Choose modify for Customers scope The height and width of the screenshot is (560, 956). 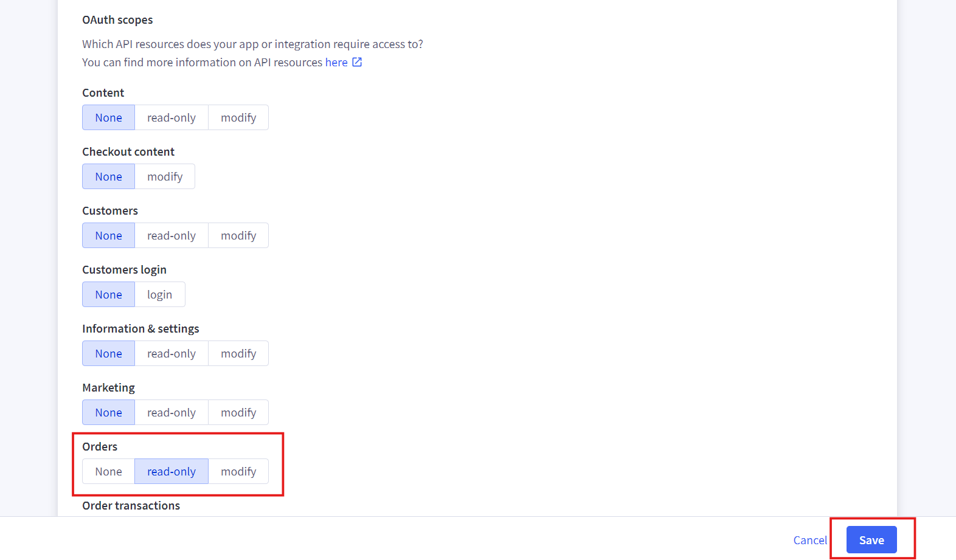pos(238,235)
